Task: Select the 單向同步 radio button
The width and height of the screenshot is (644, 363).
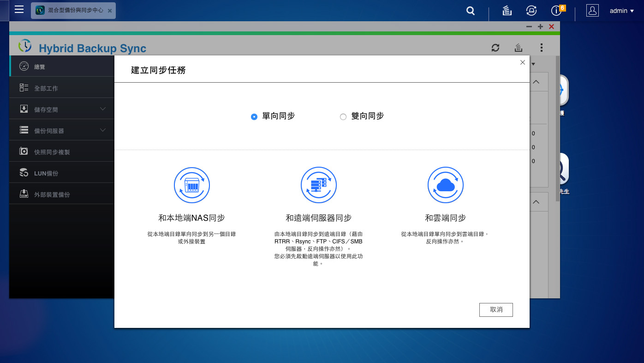Action: point(254,117)
